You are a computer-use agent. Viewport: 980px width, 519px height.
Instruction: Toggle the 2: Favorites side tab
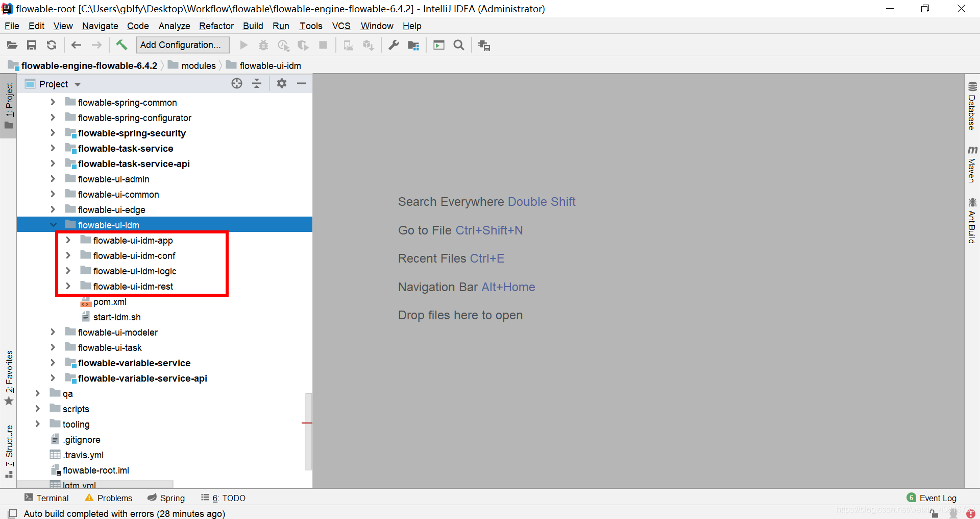pyautogui.click(x=9, y=378)
